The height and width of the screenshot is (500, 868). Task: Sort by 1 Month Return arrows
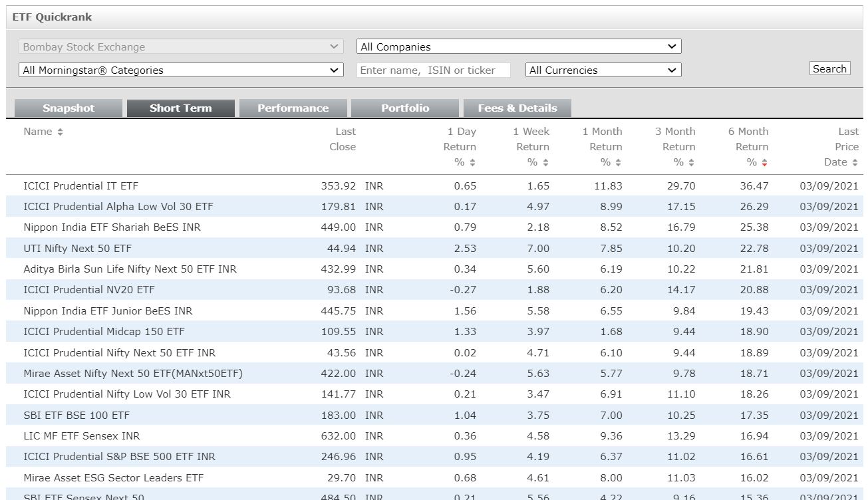click(618, 163)
